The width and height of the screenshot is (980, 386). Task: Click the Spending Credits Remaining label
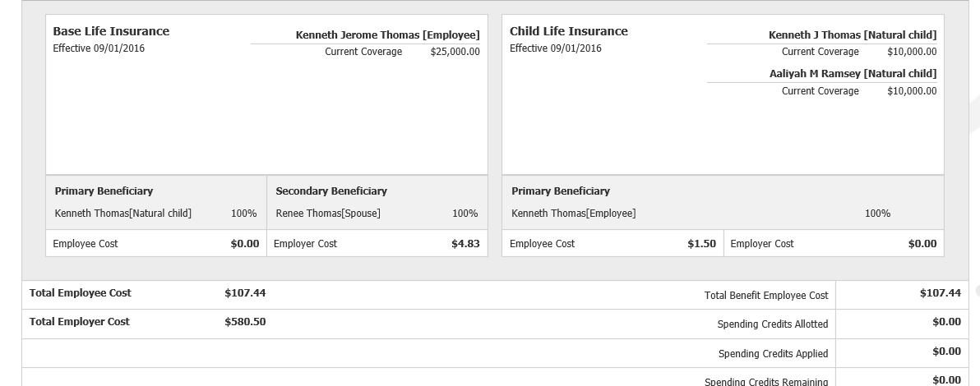pos(766,381)
